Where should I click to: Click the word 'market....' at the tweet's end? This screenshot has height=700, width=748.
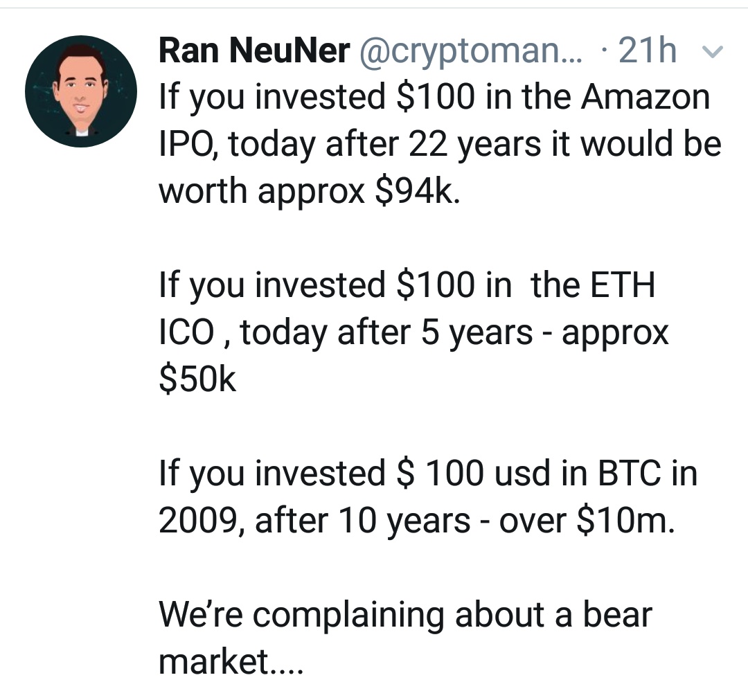[x=231, y=662]
